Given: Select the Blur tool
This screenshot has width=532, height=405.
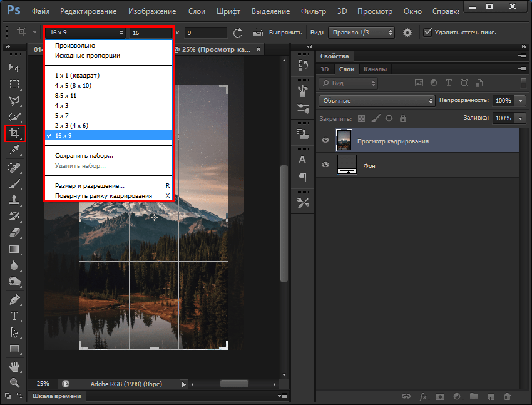Looking at the screenshot, I should coord(14,265).
